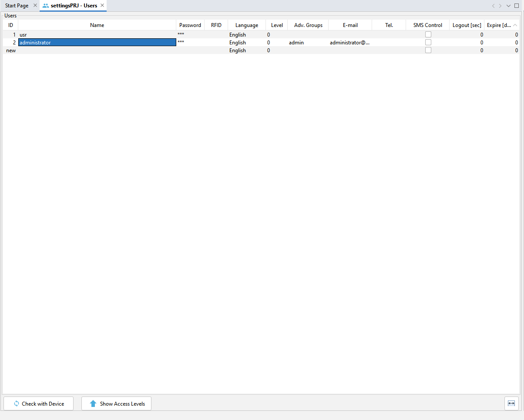Enable SMS Control for administrator
The image size is (524, 420).
[428, 42]
